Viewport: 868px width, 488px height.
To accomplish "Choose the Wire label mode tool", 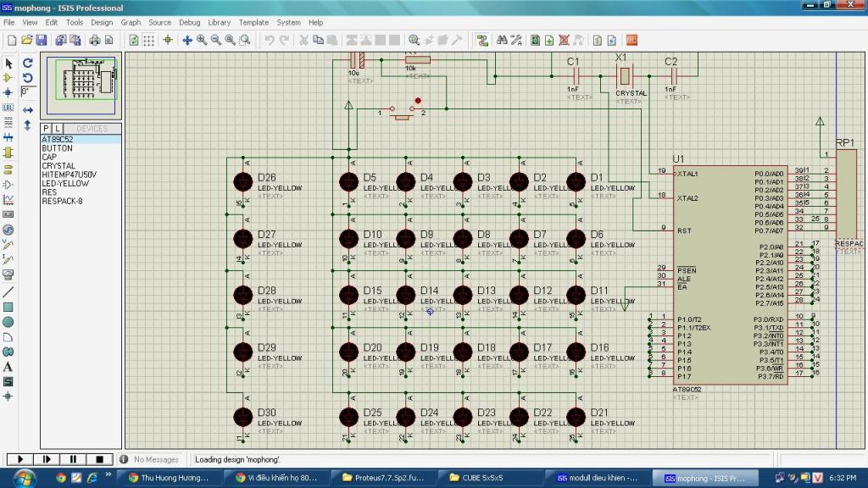I will (x=8, y=108).
